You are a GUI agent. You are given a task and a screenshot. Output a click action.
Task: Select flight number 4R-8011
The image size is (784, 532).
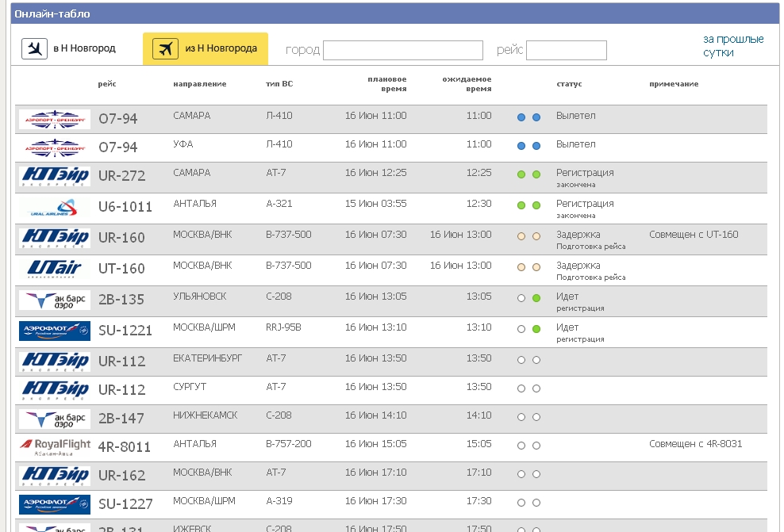(x=125, y=447)
